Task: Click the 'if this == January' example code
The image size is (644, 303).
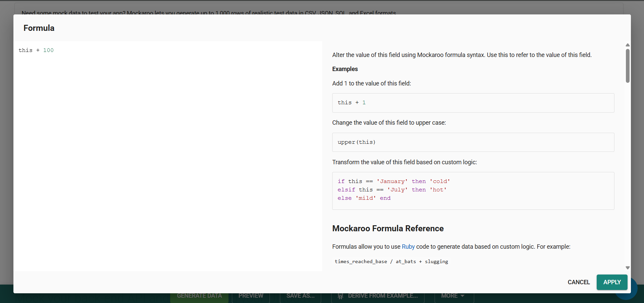Action: point(473,191)
